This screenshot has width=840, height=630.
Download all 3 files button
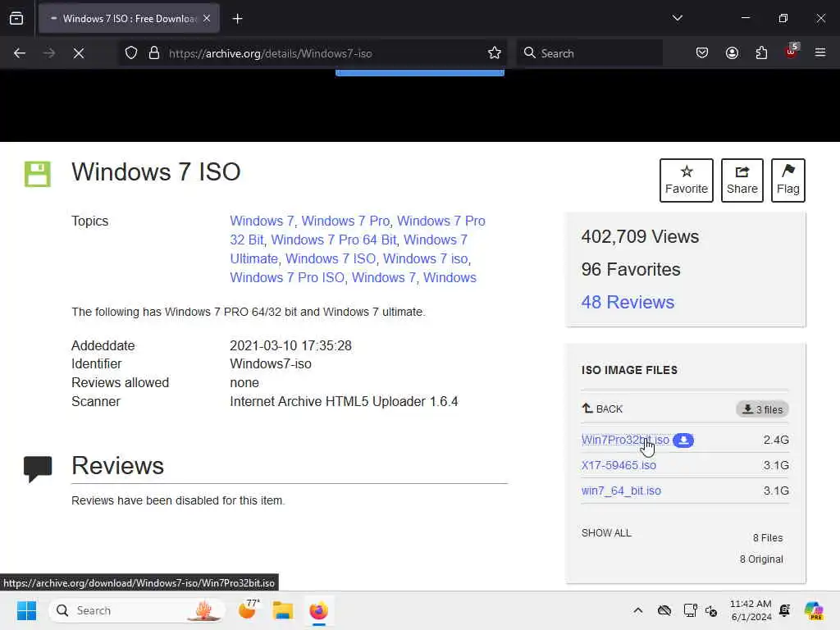tap(762, 409)
